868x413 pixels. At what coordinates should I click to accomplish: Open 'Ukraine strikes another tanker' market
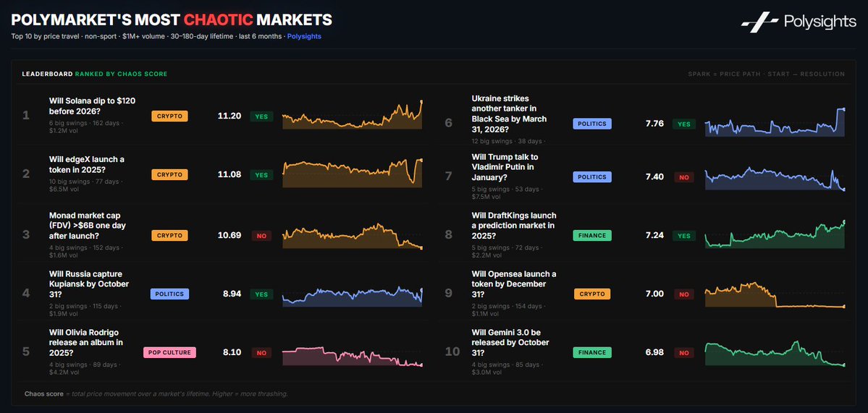(509, 114)
